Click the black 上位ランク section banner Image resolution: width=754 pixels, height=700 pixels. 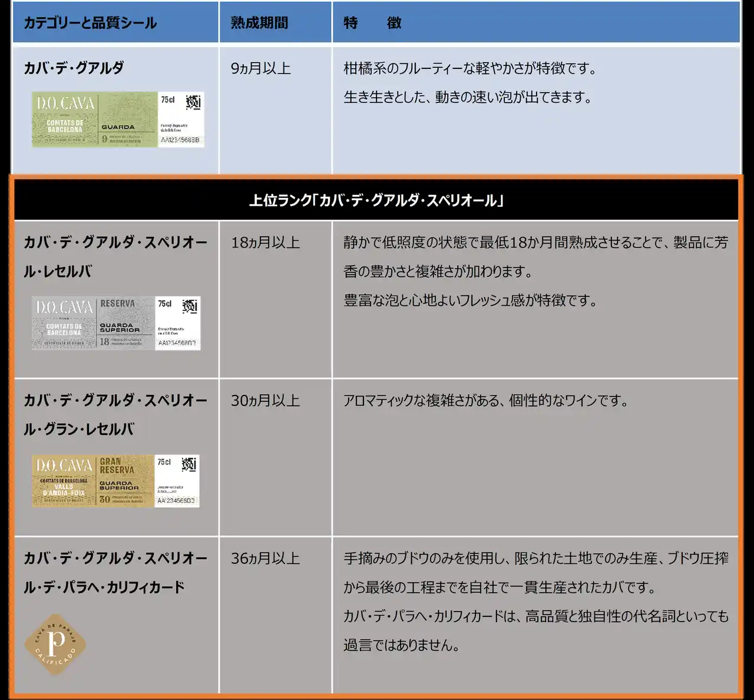click(x=376, y=200)
